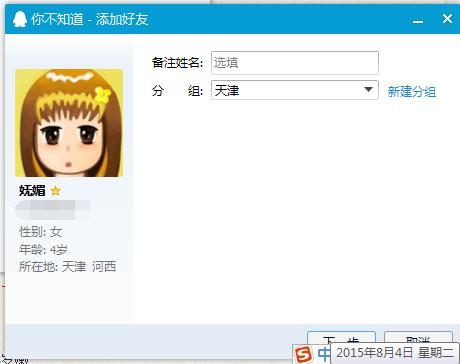The image size is (460, 364).
Task: Click the 2015年8月4日 星期二 date tooltip
Action: pyautogui.click(x=395, y=353)
